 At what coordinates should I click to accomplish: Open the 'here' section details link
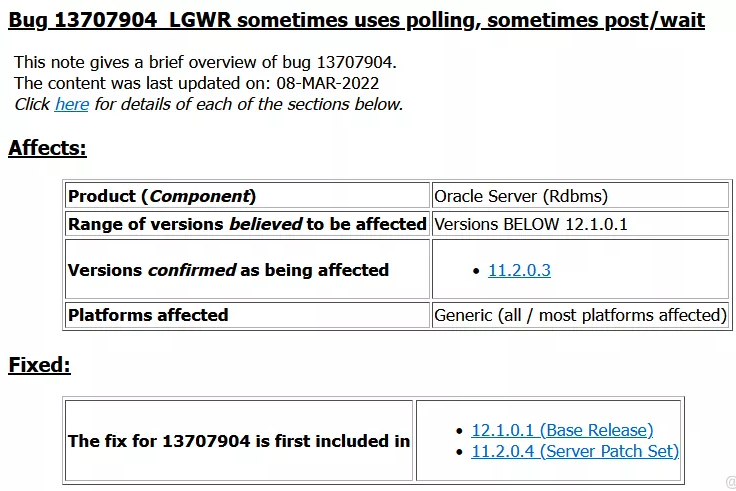pos(72,104)
